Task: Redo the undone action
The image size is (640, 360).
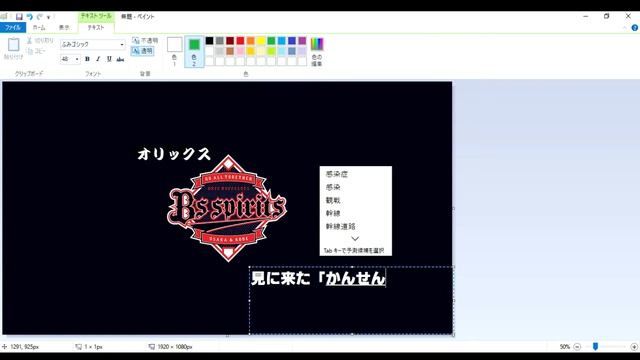Action: [x=40, y=17]
